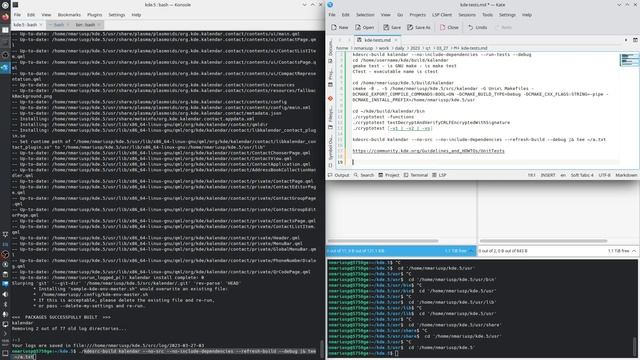Toggle INSERT mode in Kate status bar

pos(548,175)
